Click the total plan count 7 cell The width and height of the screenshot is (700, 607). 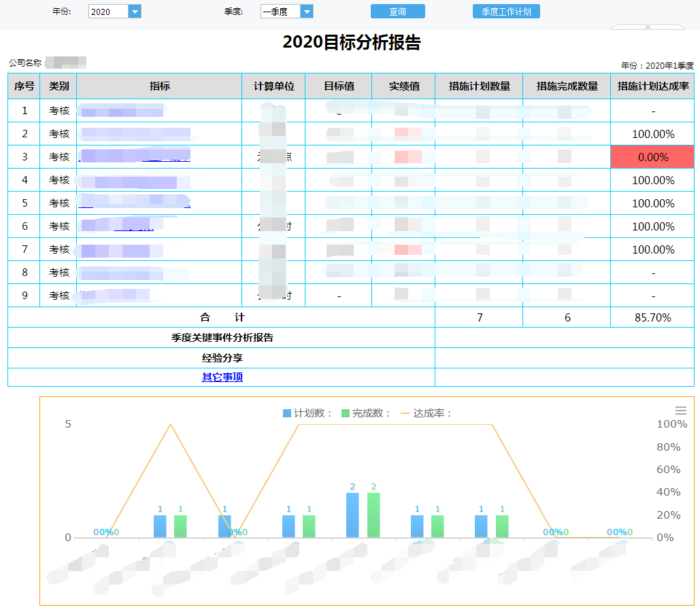coord(479,317)
